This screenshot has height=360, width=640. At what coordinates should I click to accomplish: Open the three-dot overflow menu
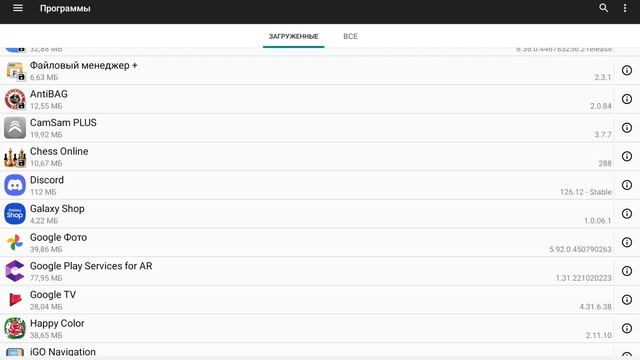625,8
